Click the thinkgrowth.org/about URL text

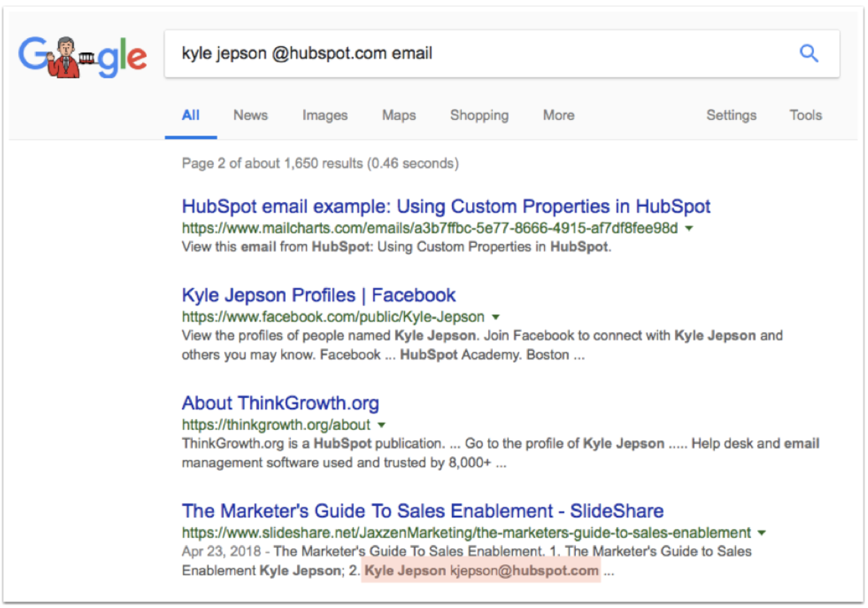pyautogui.click(x=276, y=424)
